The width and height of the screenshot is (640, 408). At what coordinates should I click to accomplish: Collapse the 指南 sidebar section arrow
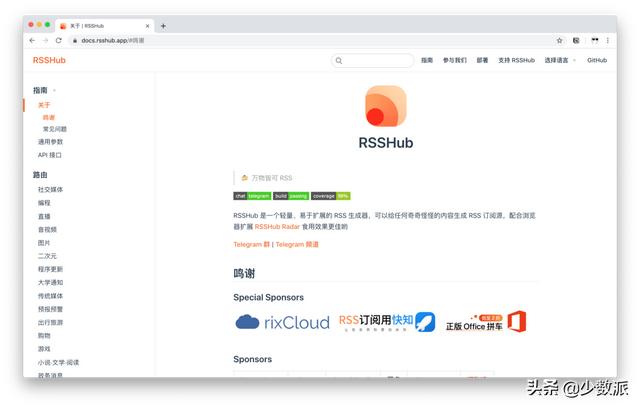pos(54,91)
